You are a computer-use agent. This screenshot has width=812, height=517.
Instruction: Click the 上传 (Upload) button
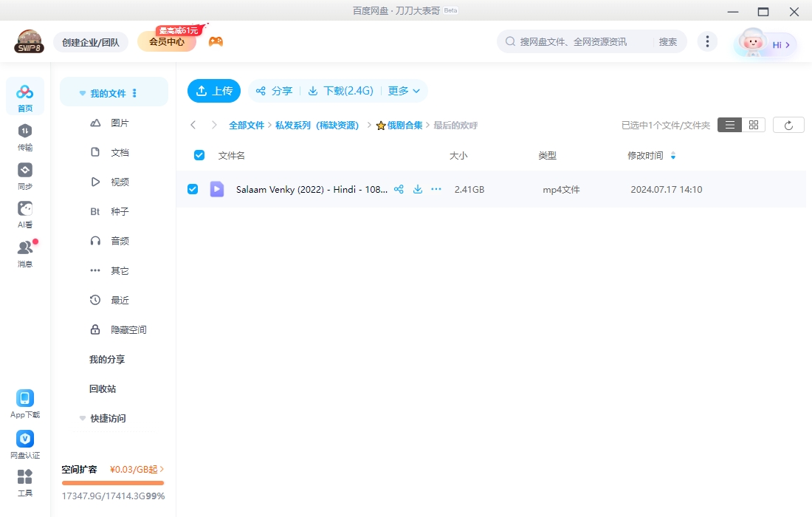point(214,91)
